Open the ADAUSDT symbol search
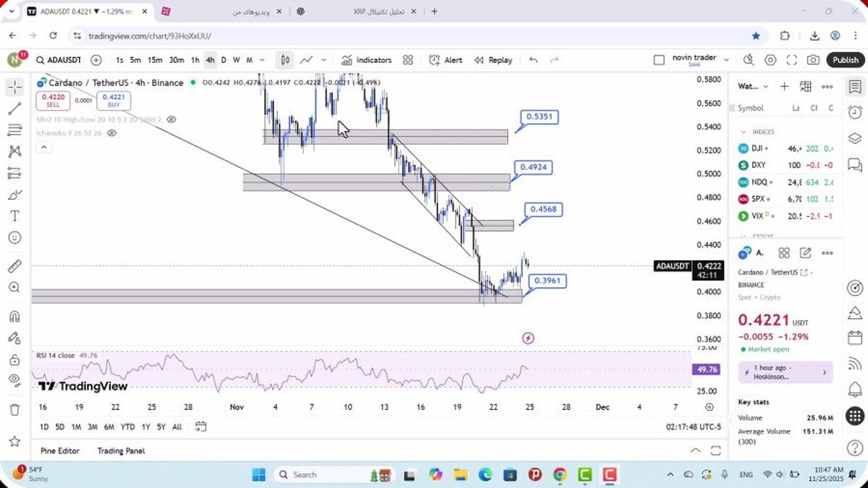The image size is (868, 488). click(59, 60)
